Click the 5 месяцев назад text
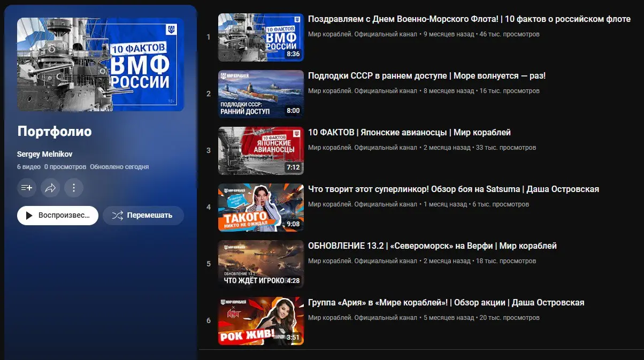644x360 pixels. tap(449, 318)
